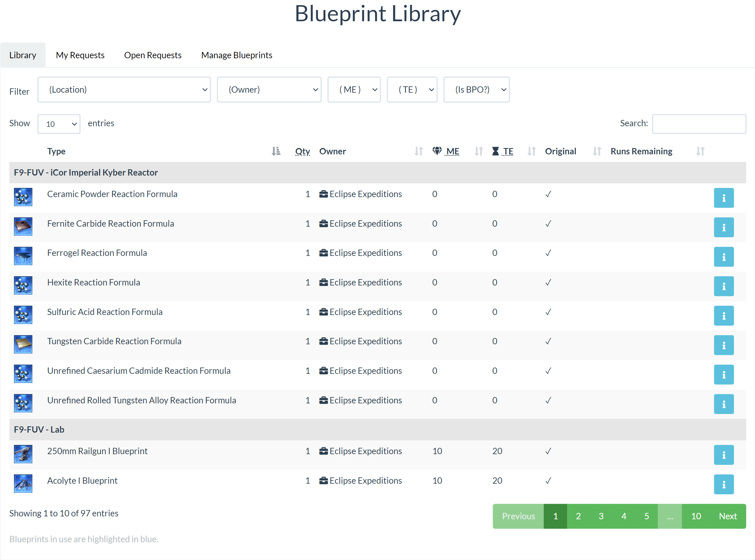This screenshot has width=755, height=560.
Task: Click info button for Ferrogel Reaction Formula
Action: pos(723,256)
